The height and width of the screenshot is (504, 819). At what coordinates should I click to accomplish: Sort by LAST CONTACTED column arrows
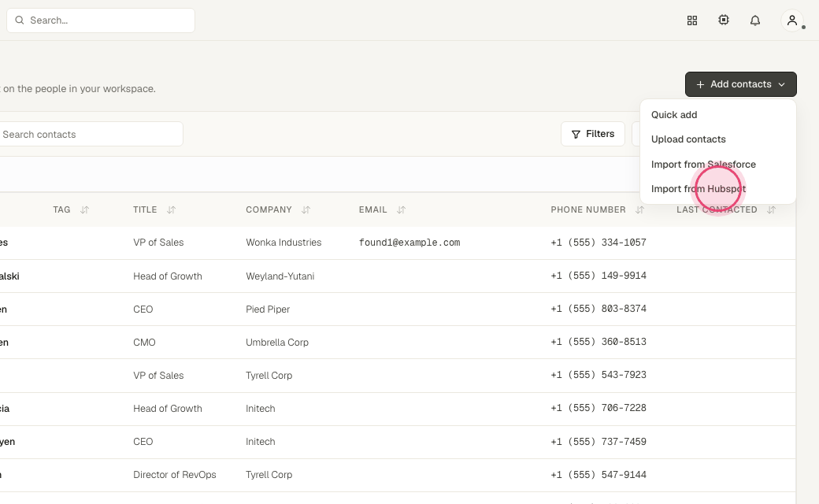tap(772, 209)
